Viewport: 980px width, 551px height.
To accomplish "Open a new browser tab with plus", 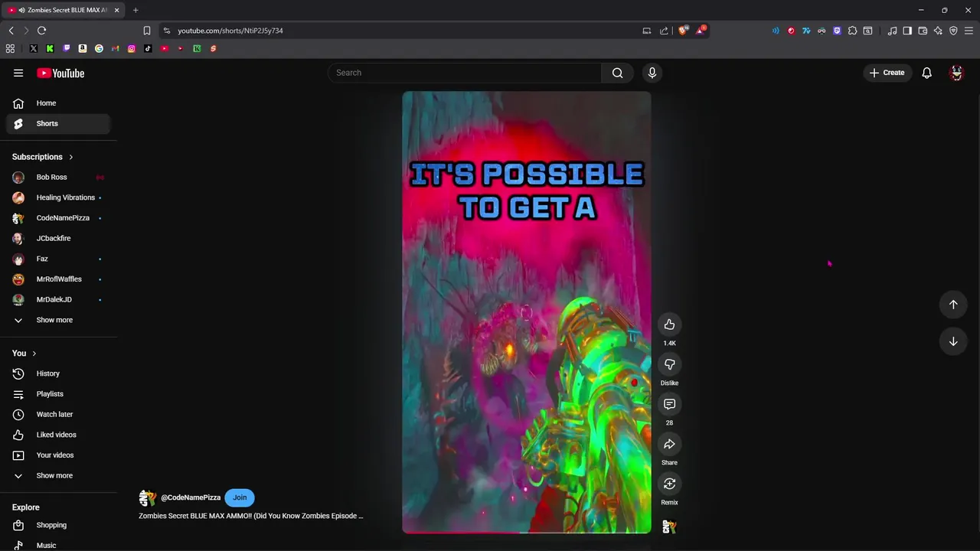I will tap(136, 10).
